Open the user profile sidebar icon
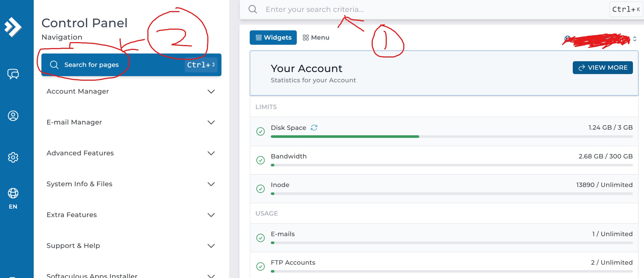 coord(13,116)
